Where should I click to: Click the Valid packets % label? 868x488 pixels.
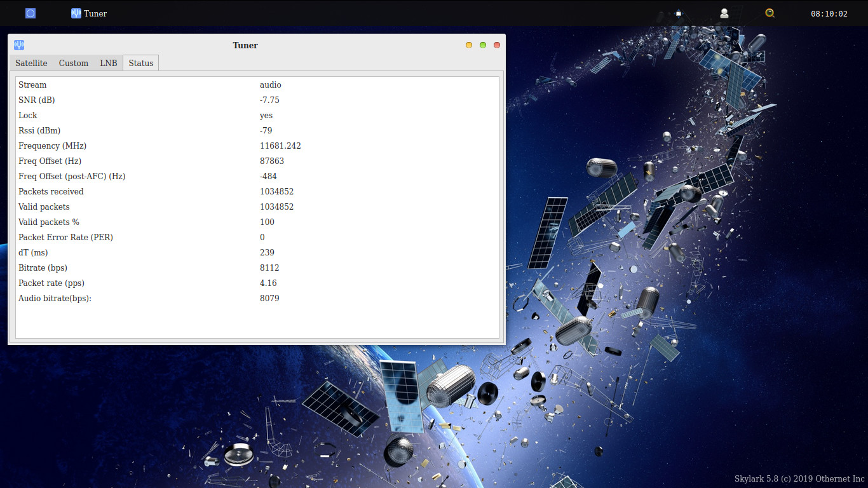(49, 222)
